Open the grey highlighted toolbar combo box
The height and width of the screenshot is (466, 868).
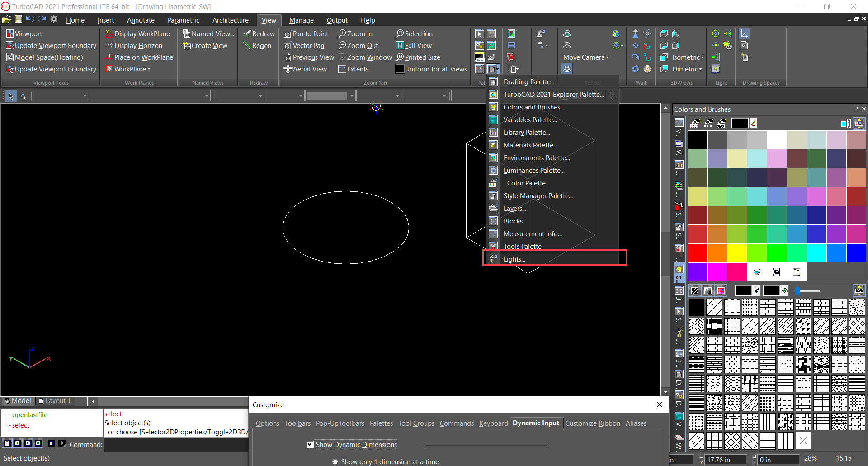(330, 96)
